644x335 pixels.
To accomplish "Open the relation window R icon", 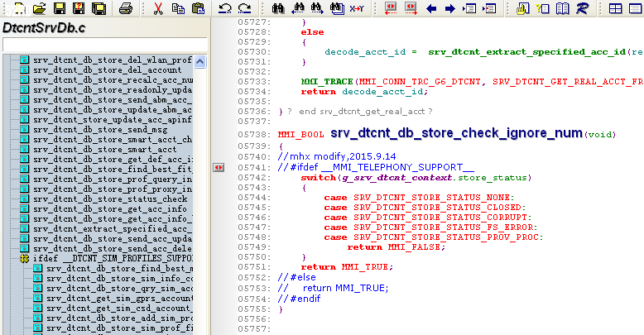I will coord(582,7).
